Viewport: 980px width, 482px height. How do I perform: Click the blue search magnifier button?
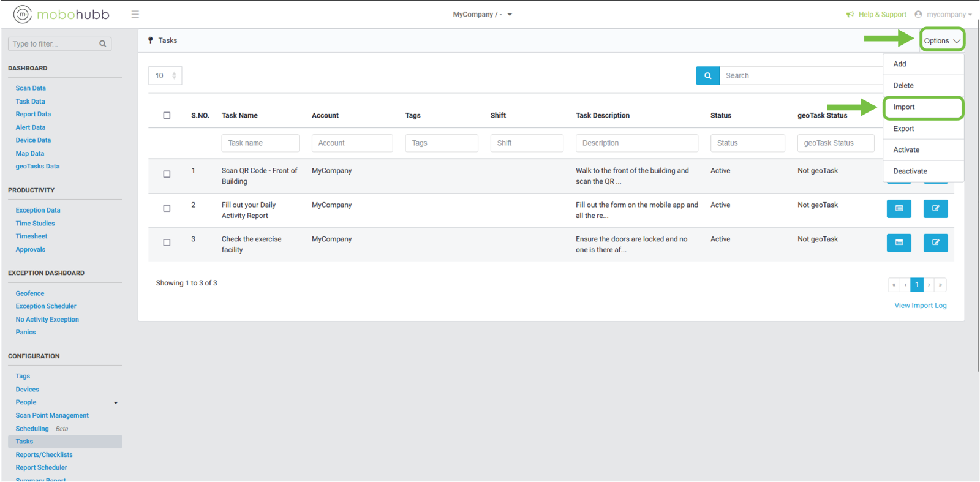(x=707, y=75)
